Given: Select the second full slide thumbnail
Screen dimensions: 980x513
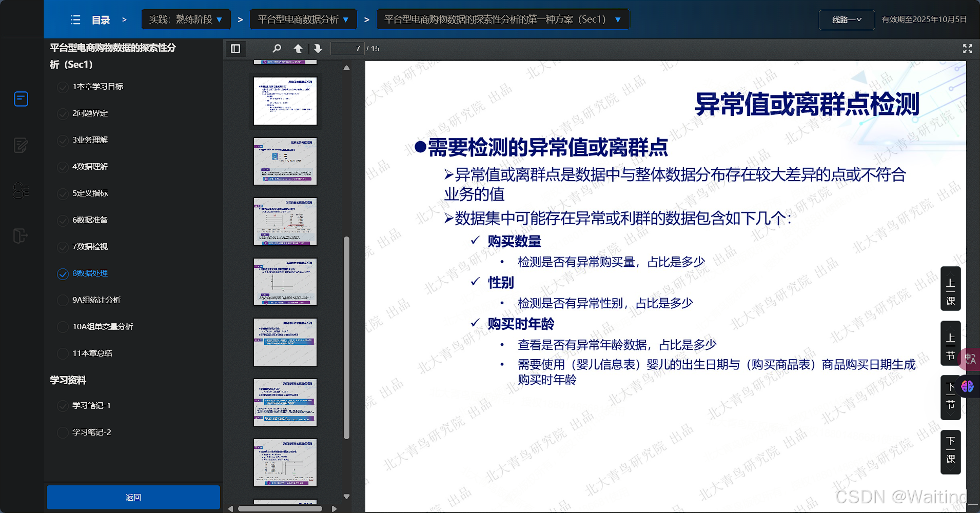Looking at the screenshot, I should tap(285, 161).
